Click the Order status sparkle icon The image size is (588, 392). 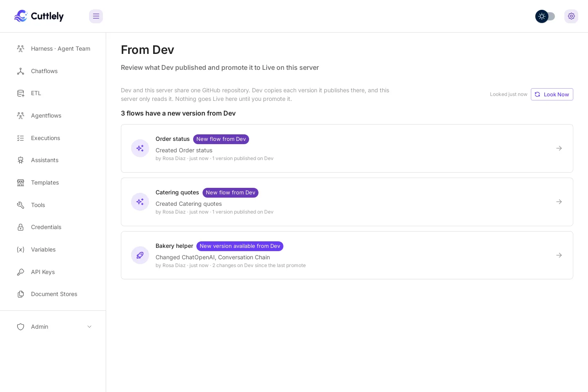coord(140,148)
